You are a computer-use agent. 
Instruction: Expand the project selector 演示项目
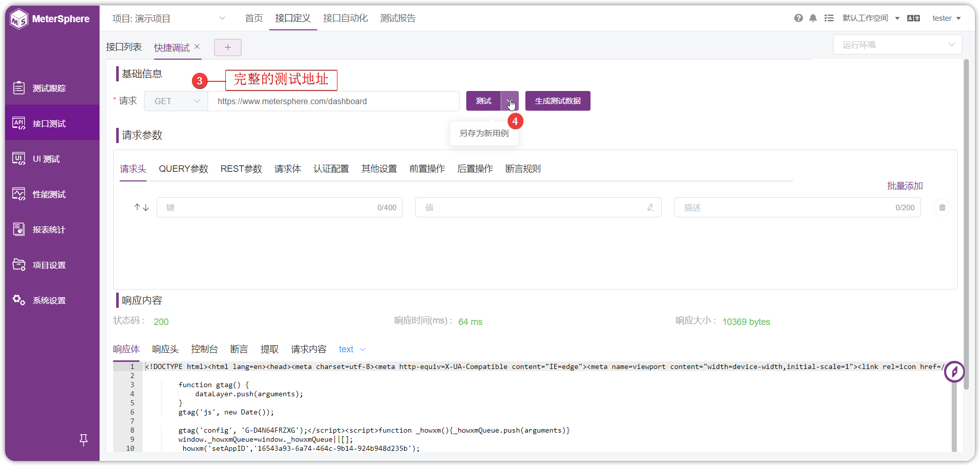coord(169,18)
